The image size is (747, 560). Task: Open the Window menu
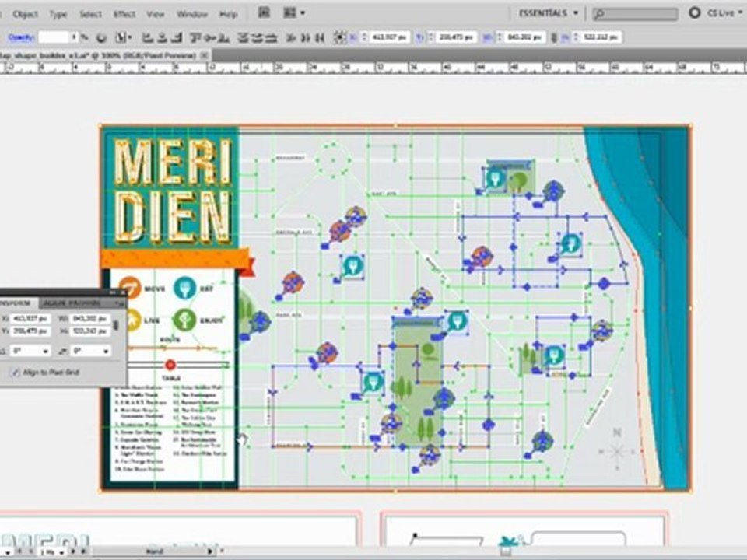(191, 14)
